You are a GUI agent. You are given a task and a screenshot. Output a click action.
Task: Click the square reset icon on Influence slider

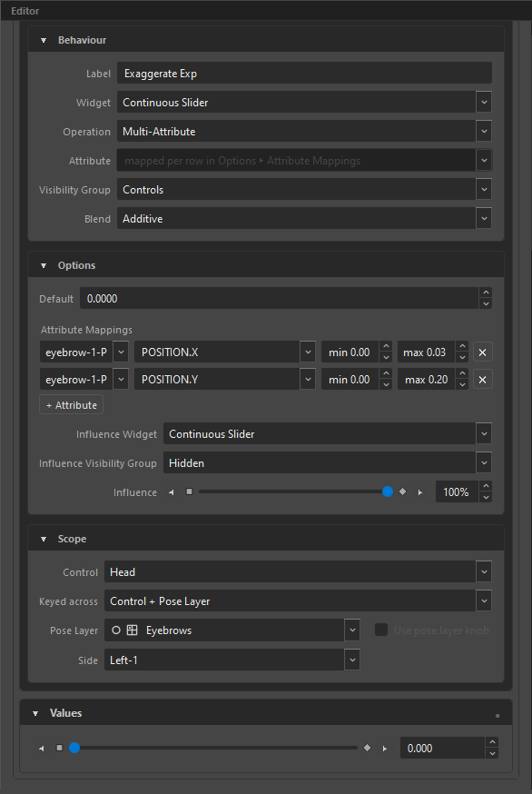click(190, 491)
